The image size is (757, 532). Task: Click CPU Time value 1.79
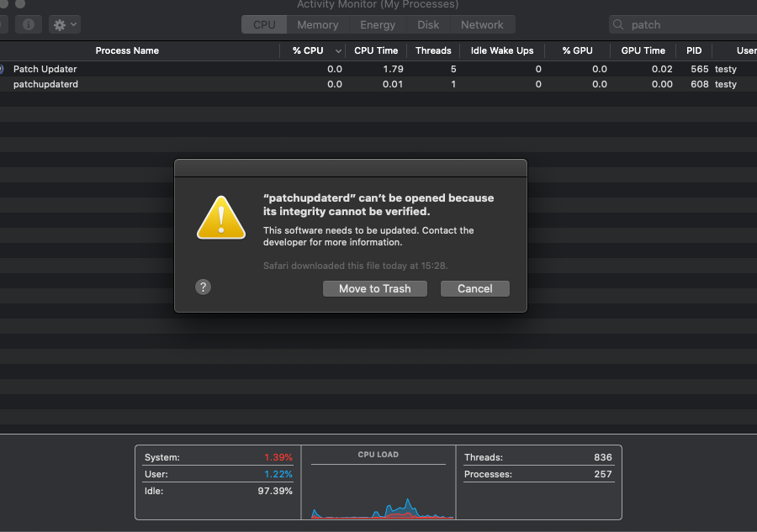point(393,69)
